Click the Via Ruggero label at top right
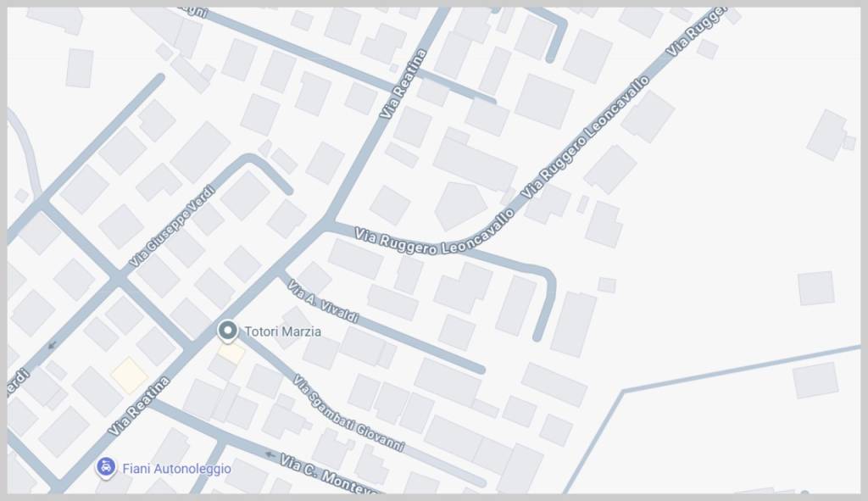Screen dimensions: 868x501 click(696, 31)
